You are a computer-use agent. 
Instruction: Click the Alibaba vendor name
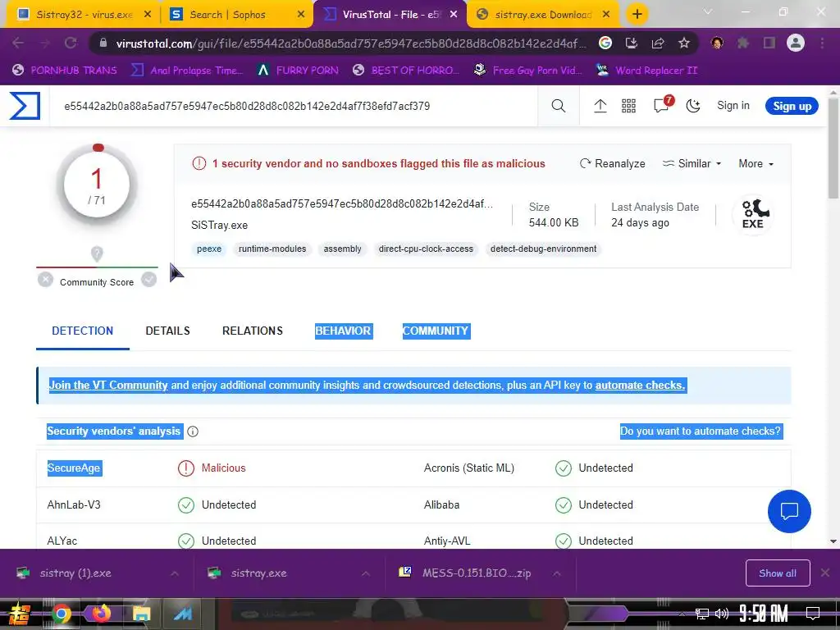click(x=441, y=504)
